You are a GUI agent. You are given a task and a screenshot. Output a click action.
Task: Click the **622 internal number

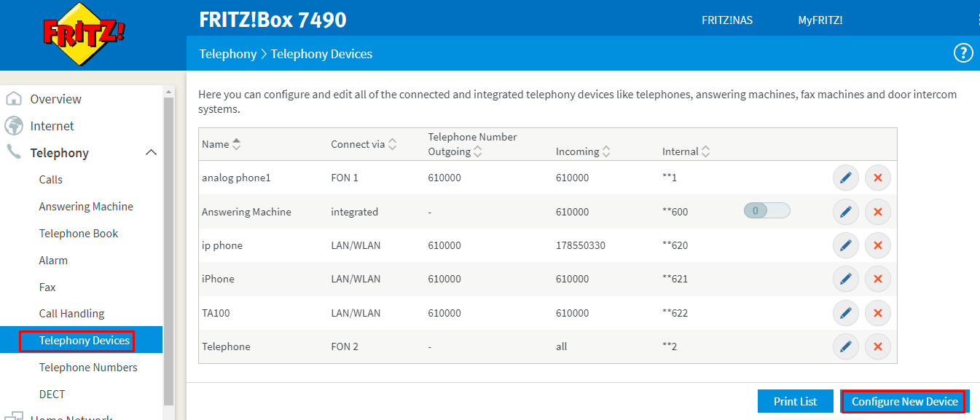(x=675, y=313)
